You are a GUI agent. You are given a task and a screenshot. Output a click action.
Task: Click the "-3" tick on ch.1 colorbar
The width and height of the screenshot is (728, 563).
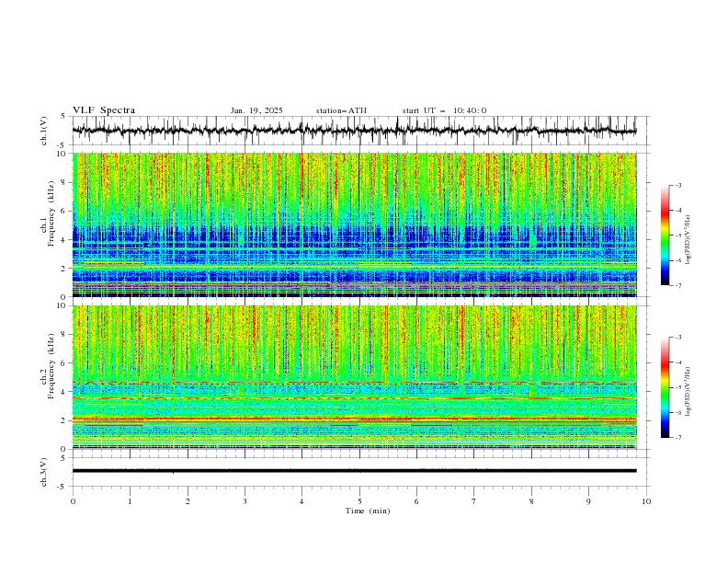[x=678, y=185]
